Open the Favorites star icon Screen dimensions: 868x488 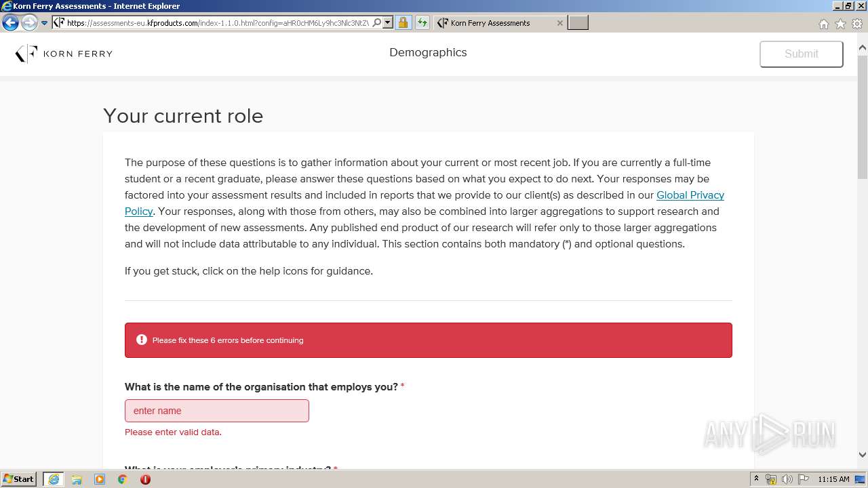tap(840, 24)
